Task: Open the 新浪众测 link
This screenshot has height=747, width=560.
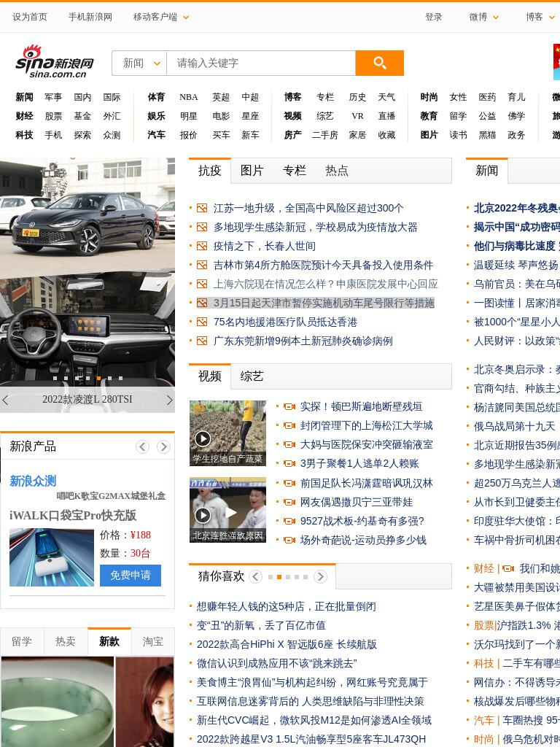Action: (33, 481)
